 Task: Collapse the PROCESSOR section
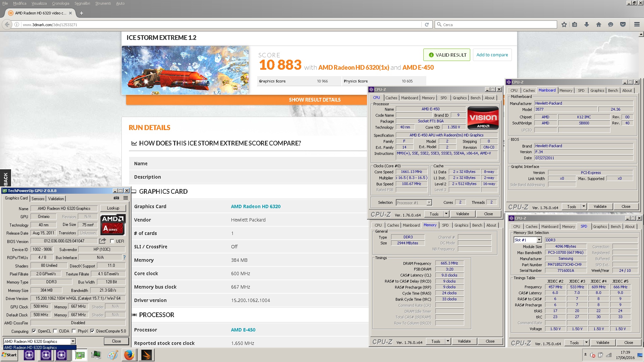(x=135, y=315)
